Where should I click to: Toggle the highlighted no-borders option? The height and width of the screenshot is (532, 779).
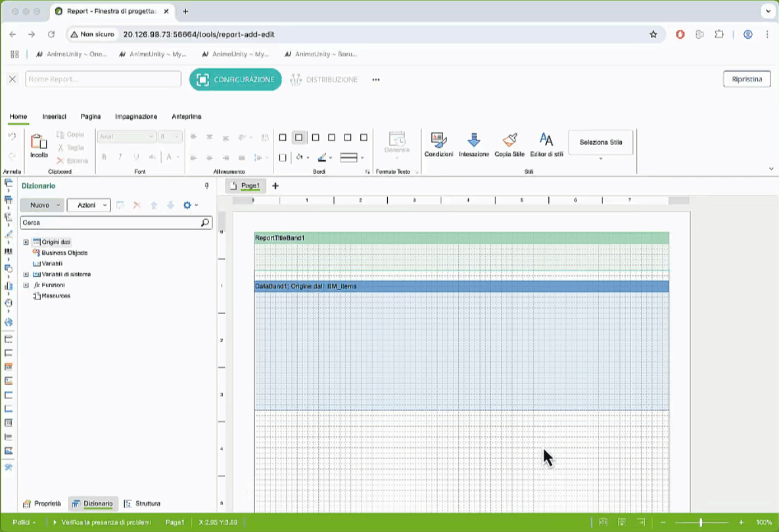tap(298, 137)
